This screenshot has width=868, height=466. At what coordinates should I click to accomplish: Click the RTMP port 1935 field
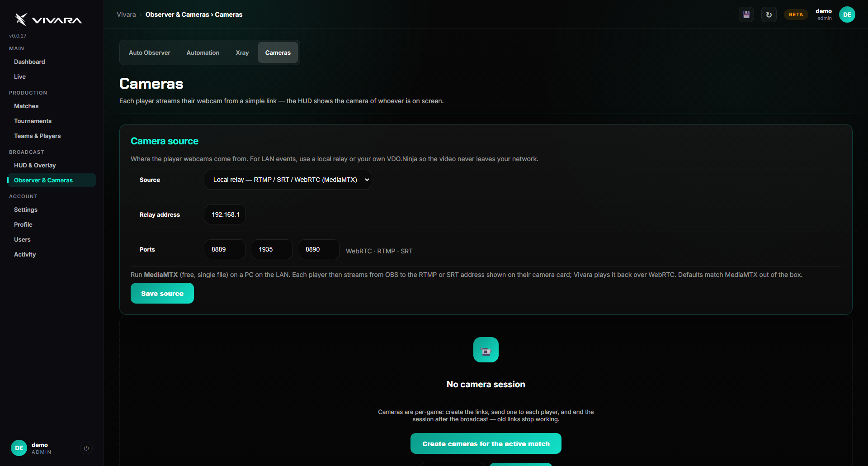(272, 249)
